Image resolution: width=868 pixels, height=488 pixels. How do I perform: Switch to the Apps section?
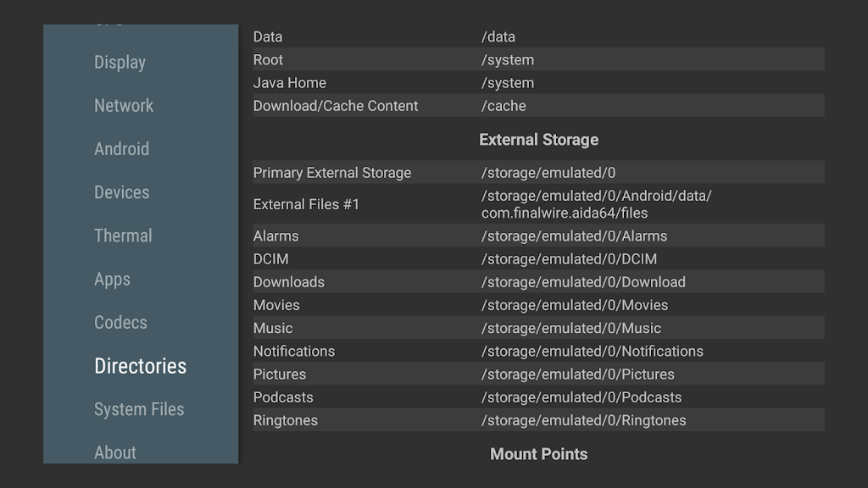(112, 280)
